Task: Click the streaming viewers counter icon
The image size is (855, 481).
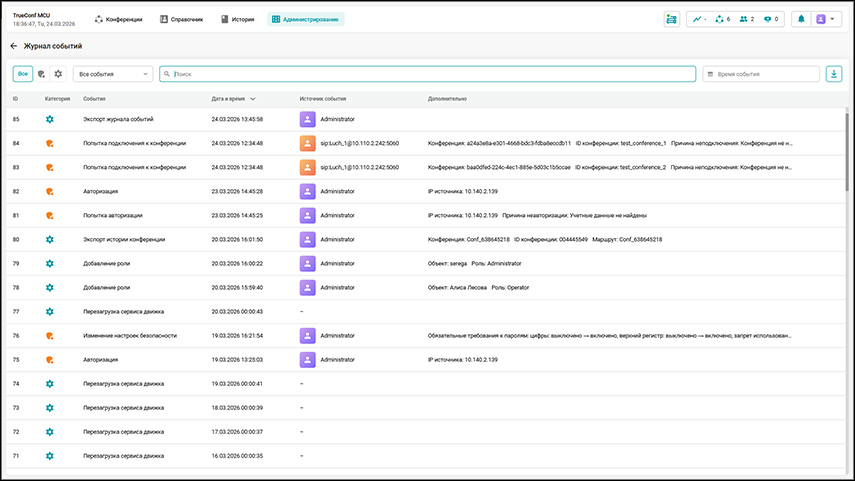Action: click(x=768, y=19)
